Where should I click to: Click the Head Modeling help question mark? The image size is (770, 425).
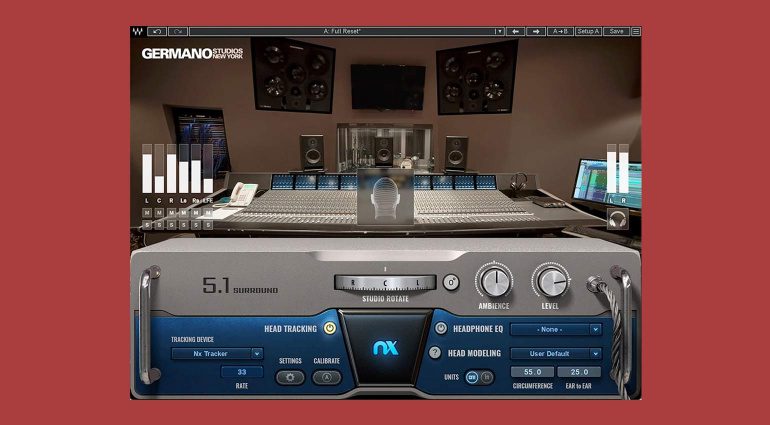435,353
